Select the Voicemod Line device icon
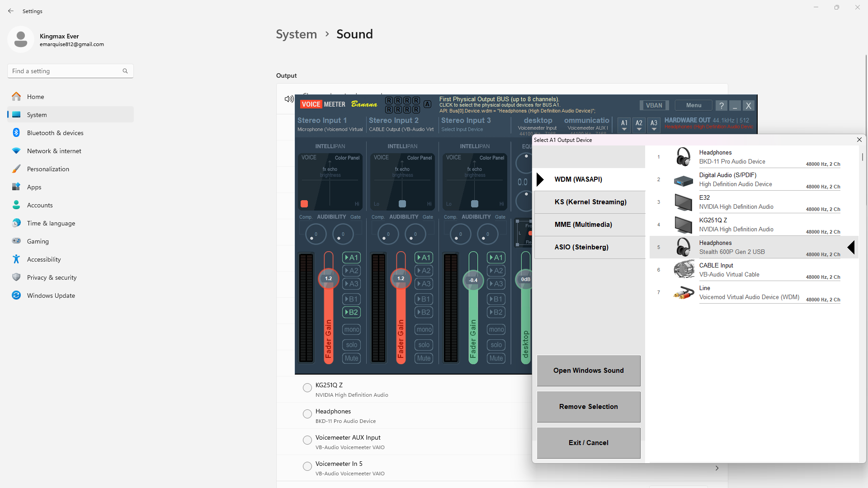The image size is (868, 488). coord(683,293)
